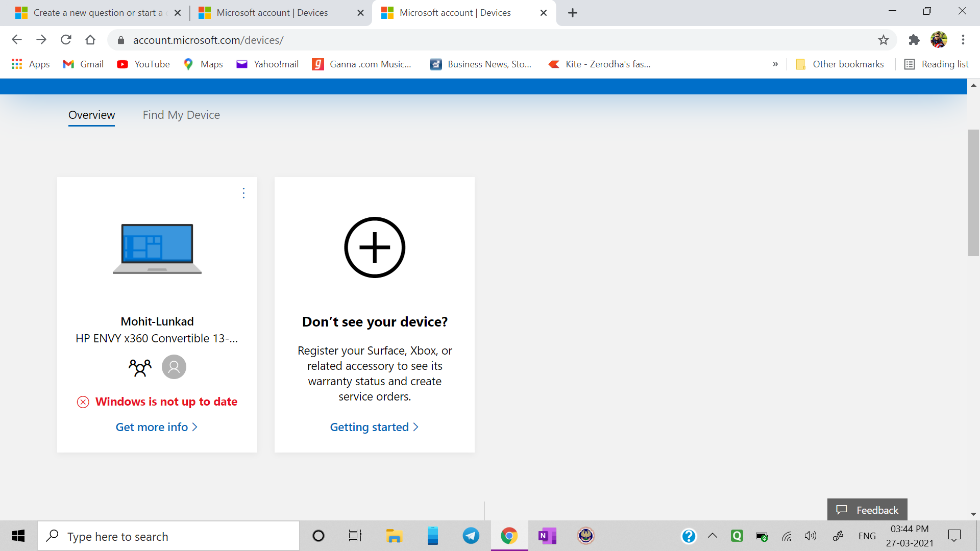Close the 'Create a new question' tab

point(178,13)
